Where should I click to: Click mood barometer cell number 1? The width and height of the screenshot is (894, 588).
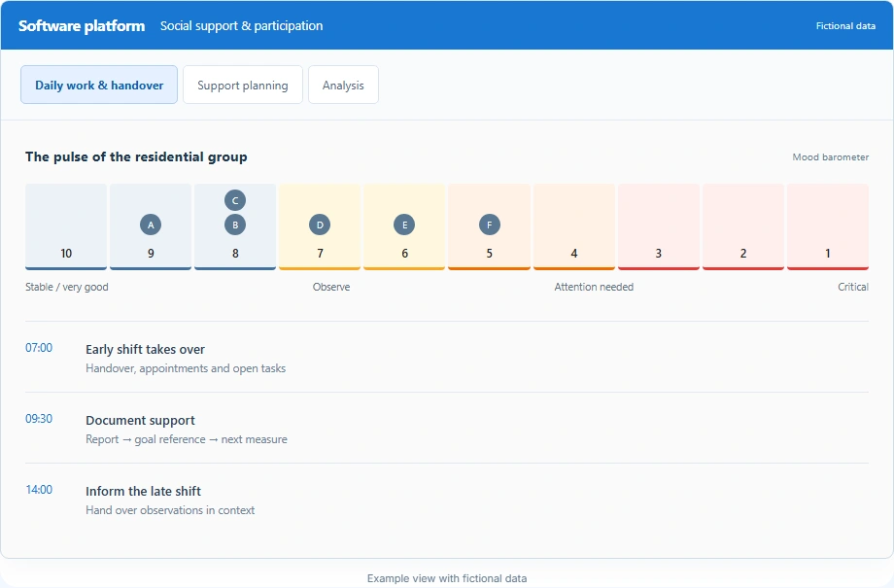coord(828,226)
